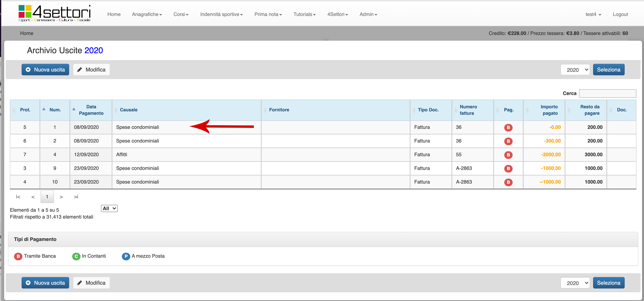The width and height of the screenshot is (644, 301).
Task: Click into the Cerca search field
Action: [x=607, y=93]
